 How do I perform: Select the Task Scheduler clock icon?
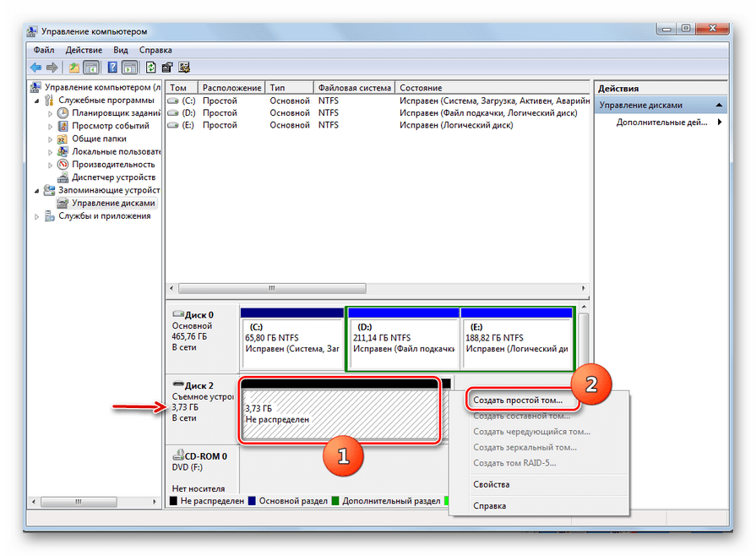coord(63,113)
